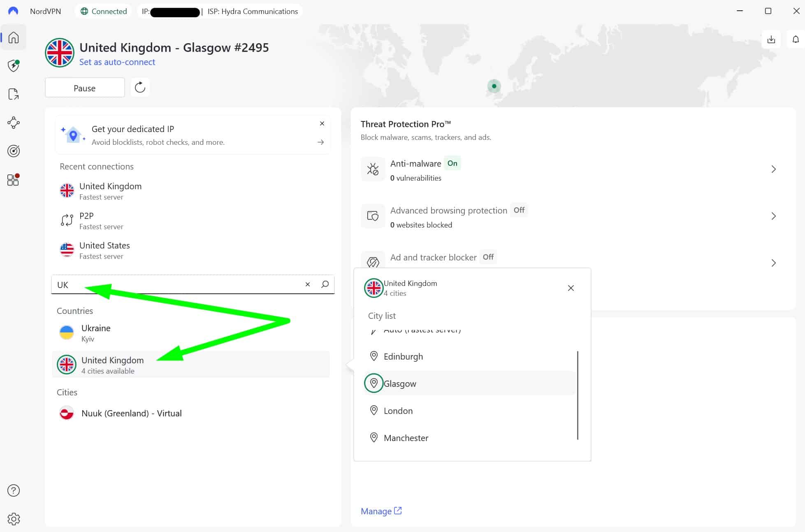Click the Anti-malware bug icon
The height and width of the screenshot is (532, 805).
(x=373, y=169)
